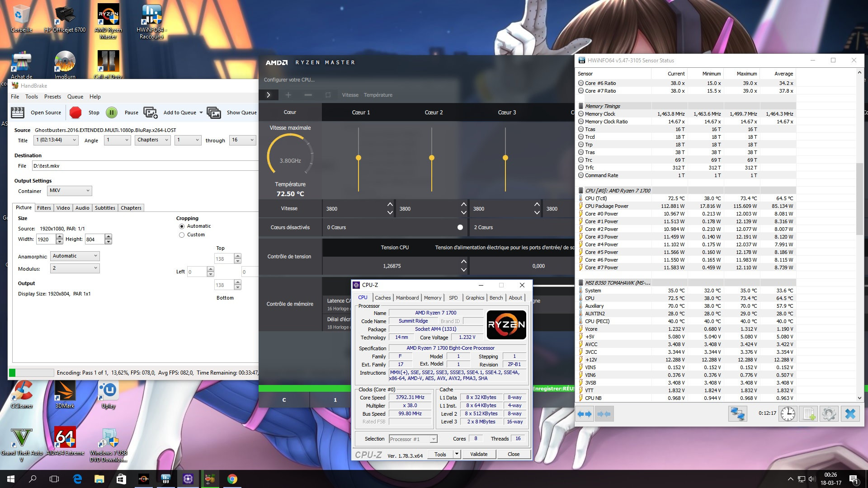
Task: Select the AMD Ryzen Master desktop shortcut
Action: point(108,21)
